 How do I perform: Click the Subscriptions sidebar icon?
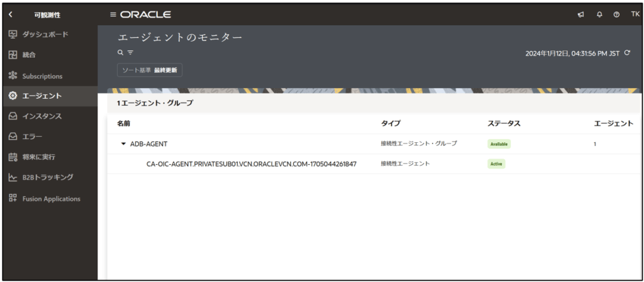(13, 76)
